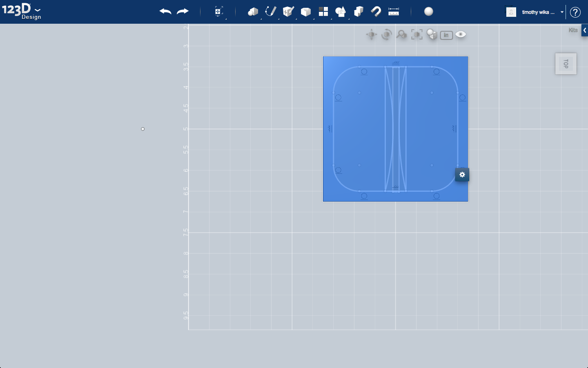588x368 pixels.
Task: Open the Material sphere tool
Action: point(429,11)
